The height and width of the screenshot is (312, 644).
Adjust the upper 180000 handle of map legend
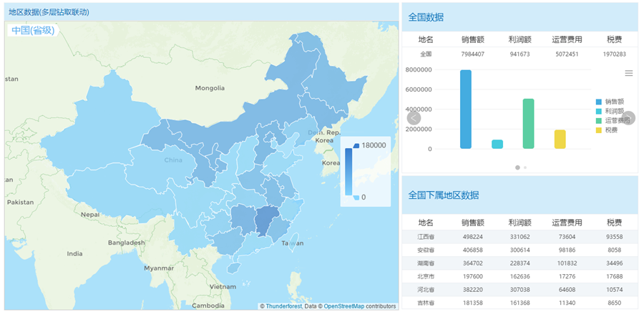pos(356,145)
